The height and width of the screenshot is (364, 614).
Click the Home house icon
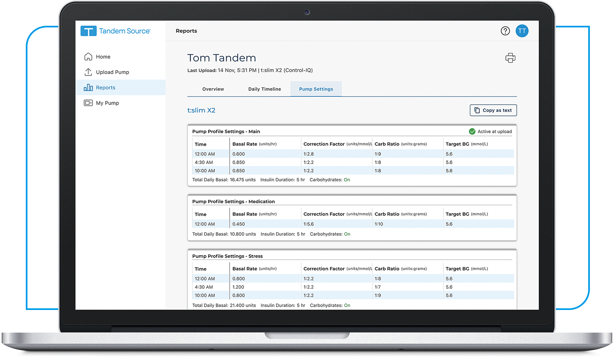88,57
